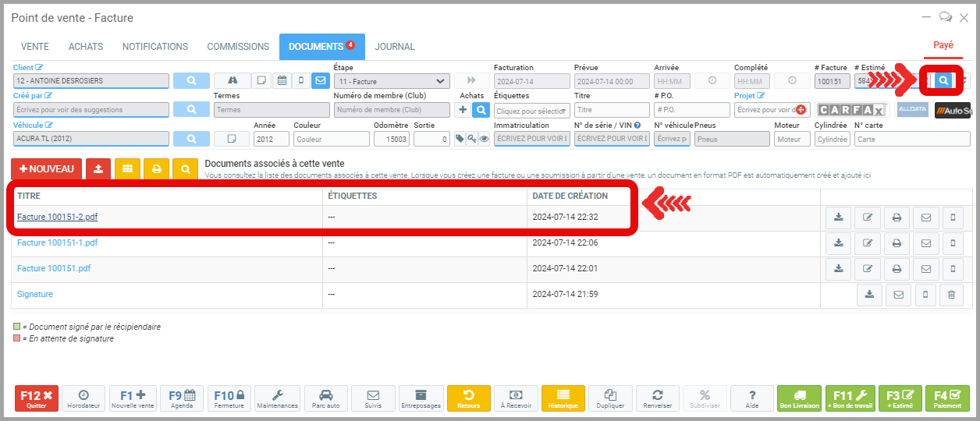Click the red NOUVEAU button
The image size is (980, 421).
(x=46, y=168)
